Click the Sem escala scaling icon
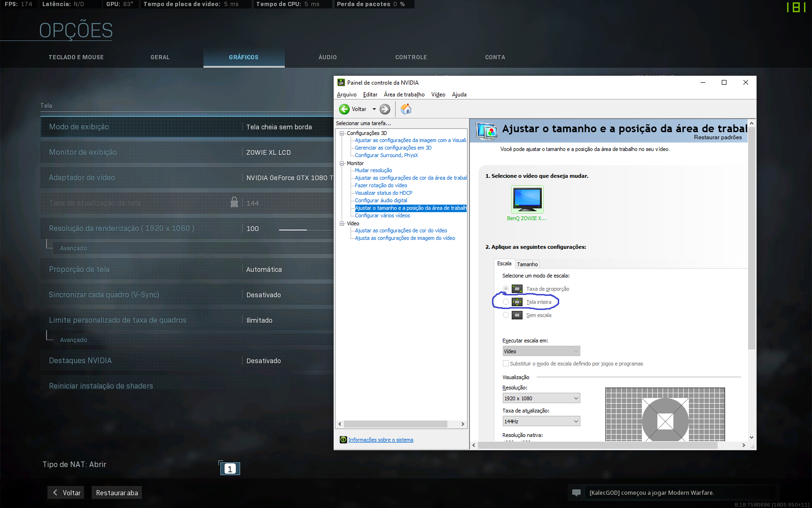 (517, 315)
